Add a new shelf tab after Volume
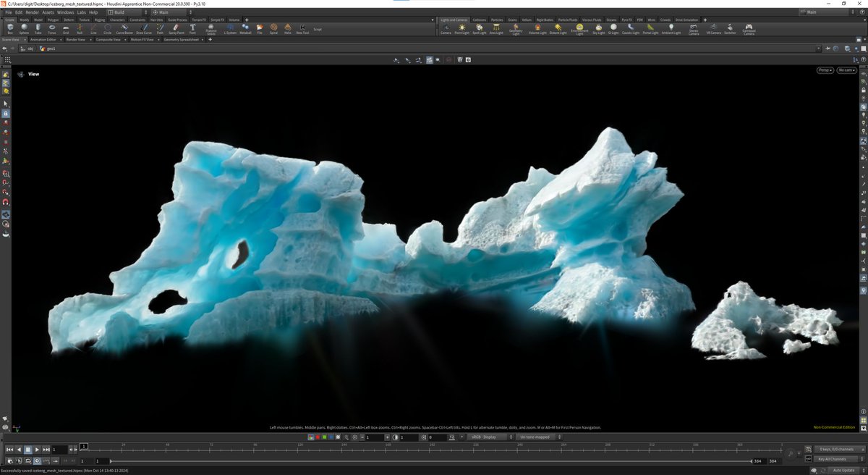The height and width of the screenshot is (475, 868). click(247, 20)
